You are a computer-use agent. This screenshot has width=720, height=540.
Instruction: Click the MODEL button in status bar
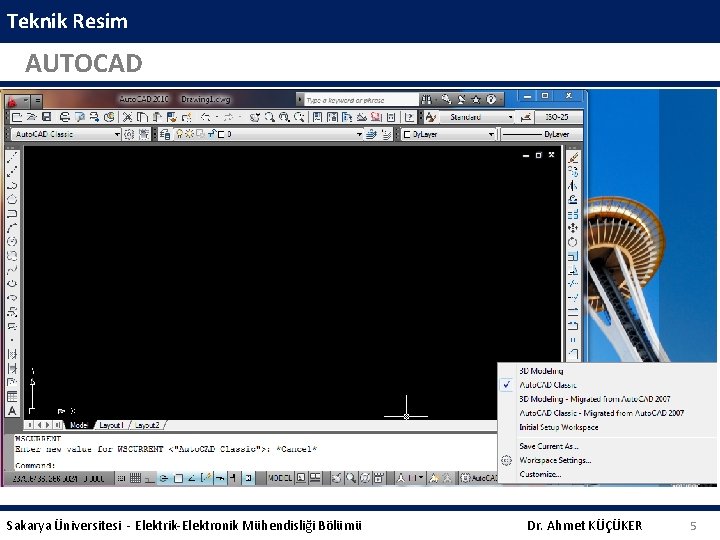click(x=280, y=478)
